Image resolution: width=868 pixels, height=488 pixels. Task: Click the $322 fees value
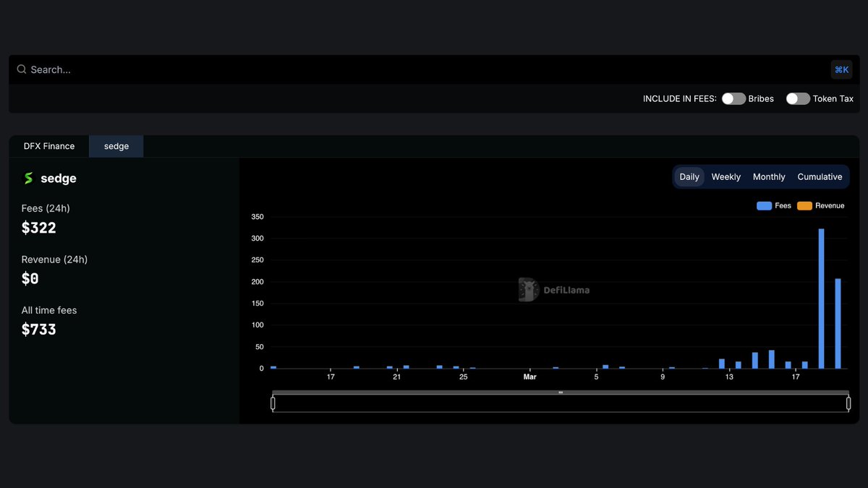(x=39, y=228)
